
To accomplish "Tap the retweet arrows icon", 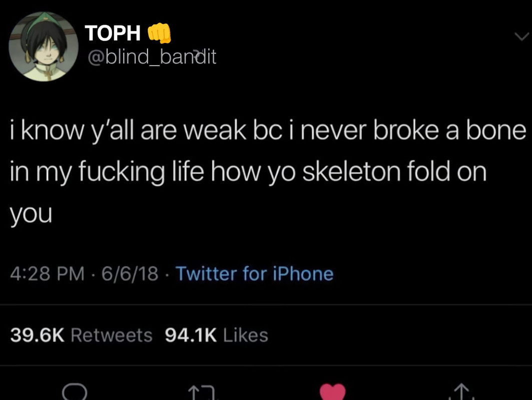I will click(202, 393).
